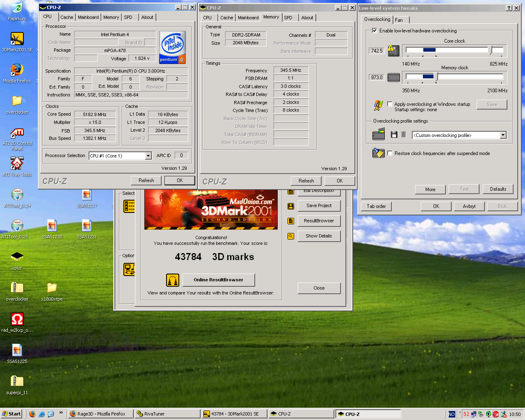Click the 43784 3D marks score text
The image size is (525, 420).
tap(215, 257)
